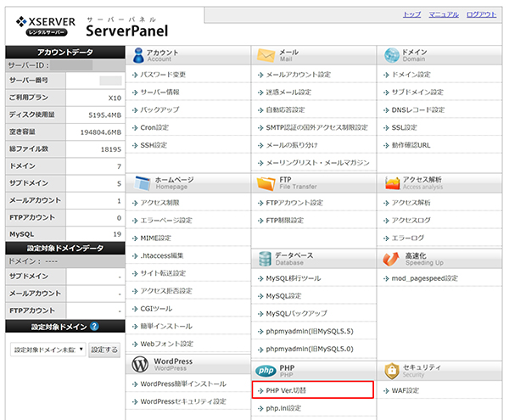Open MySQL移行ツール
The image size is (509, 420).
point(294,278)
